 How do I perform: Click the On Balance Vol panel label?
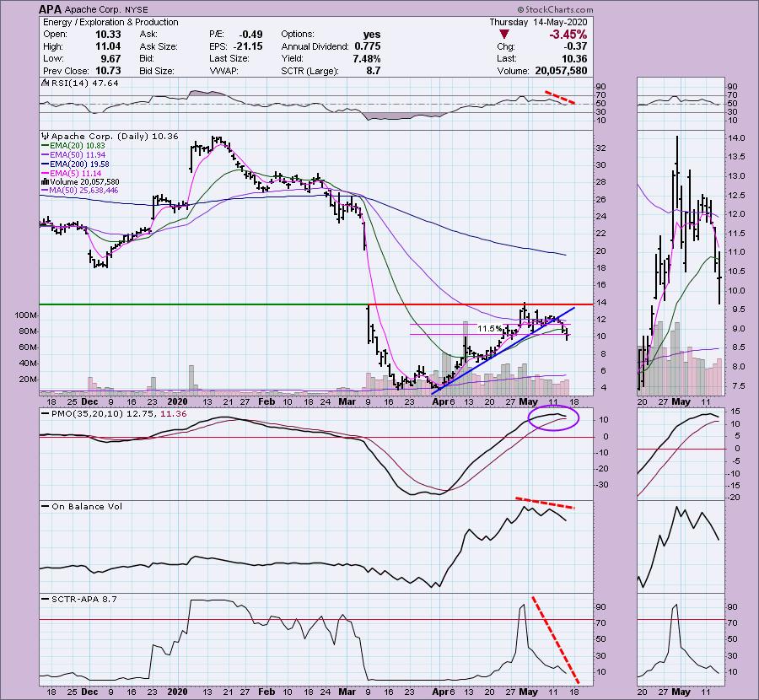[x=87, y=506]
